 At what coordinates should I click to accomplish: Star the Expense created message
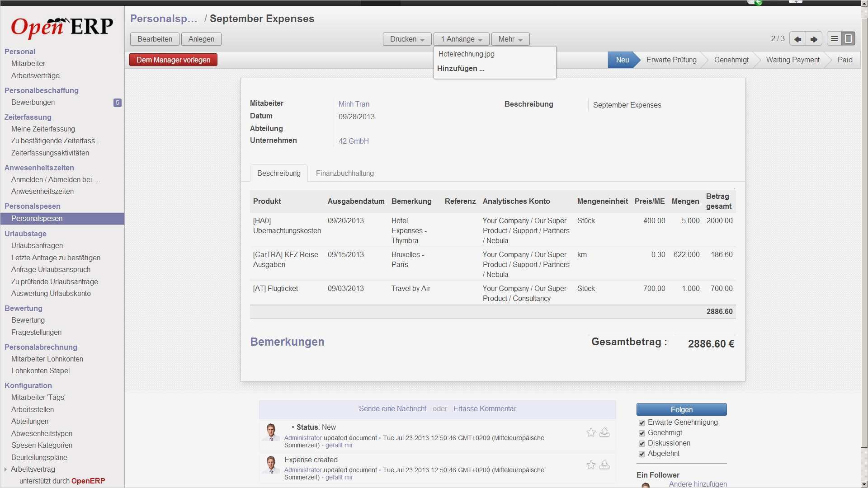click(x=590, y=465)
